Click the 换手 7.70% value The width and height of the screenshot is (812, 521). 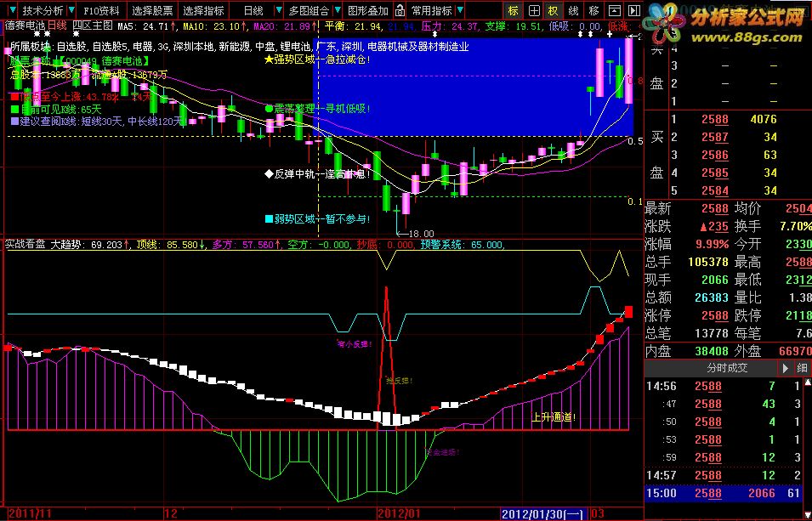point(796,226)
